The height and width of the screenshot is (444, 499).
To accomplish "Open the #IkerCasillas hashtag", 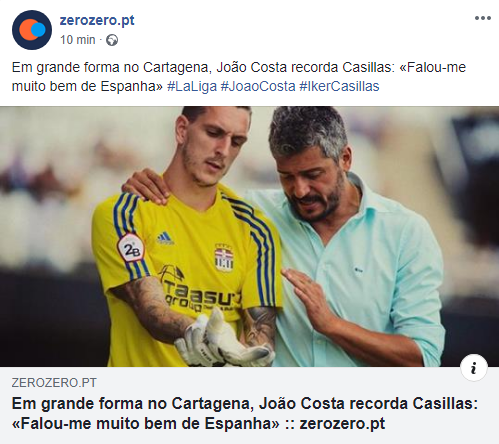I will tap(339, 87).
